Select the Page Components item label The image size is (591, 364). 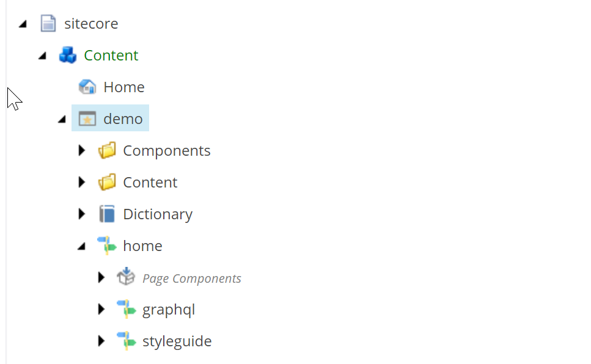pyautogui.click(x=191, y=278)
